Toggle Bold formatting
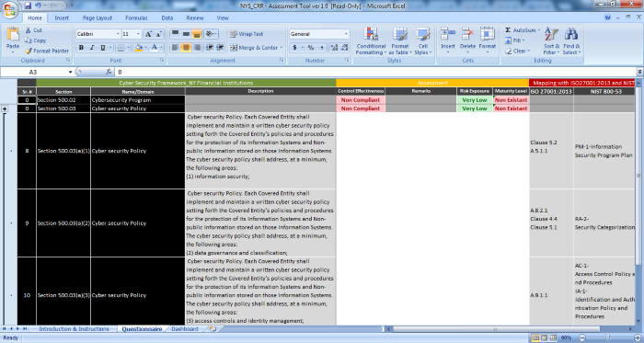 pyautogui.click(x=81, y=48)
